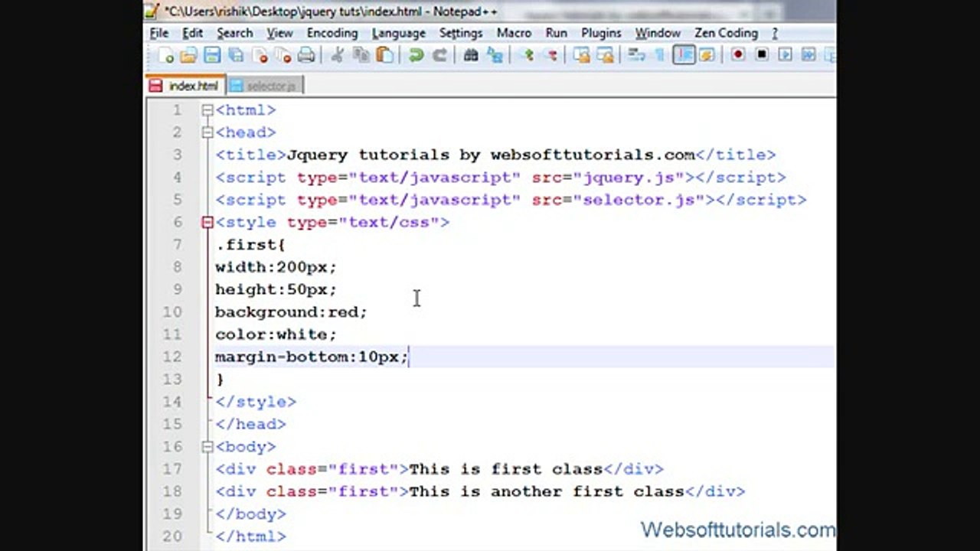Open the Macro menu

(514, 33)
